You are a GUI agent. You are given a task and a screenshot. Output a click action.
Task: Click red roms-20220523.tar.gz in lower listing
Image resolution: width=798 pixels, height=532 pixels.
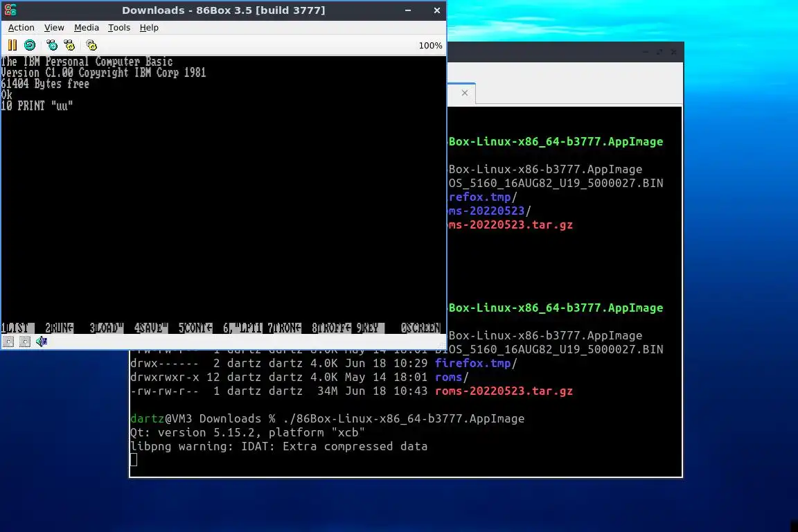(x=504, y=391)
